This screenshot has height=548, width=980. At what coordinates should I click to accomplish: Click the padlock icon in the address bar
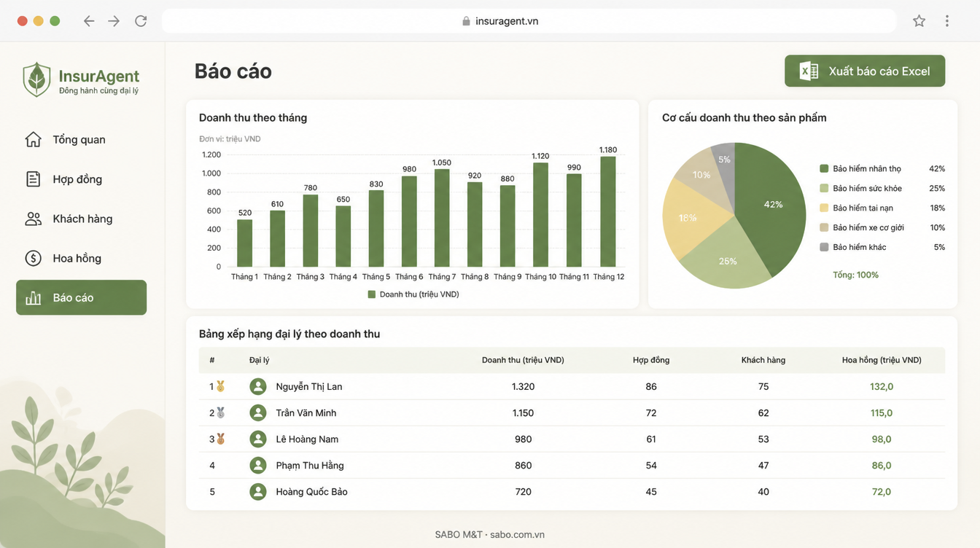point(467,21)
